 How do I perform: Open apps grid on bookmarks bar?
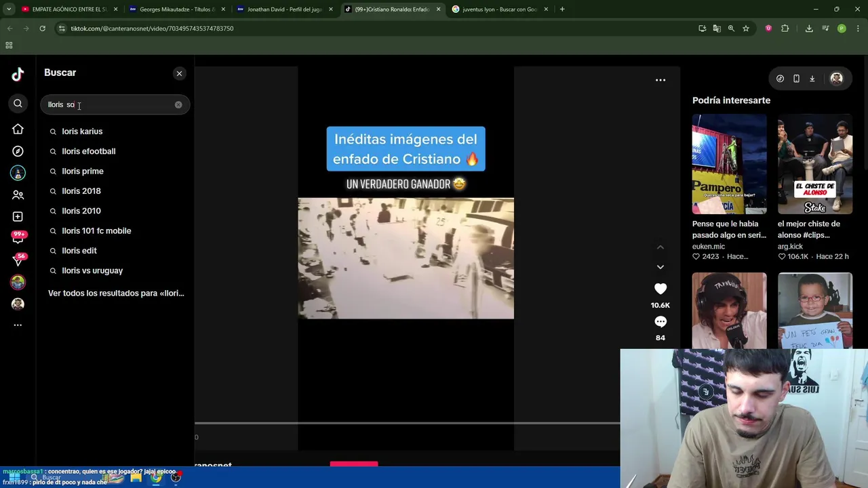[x=9, y=45]
